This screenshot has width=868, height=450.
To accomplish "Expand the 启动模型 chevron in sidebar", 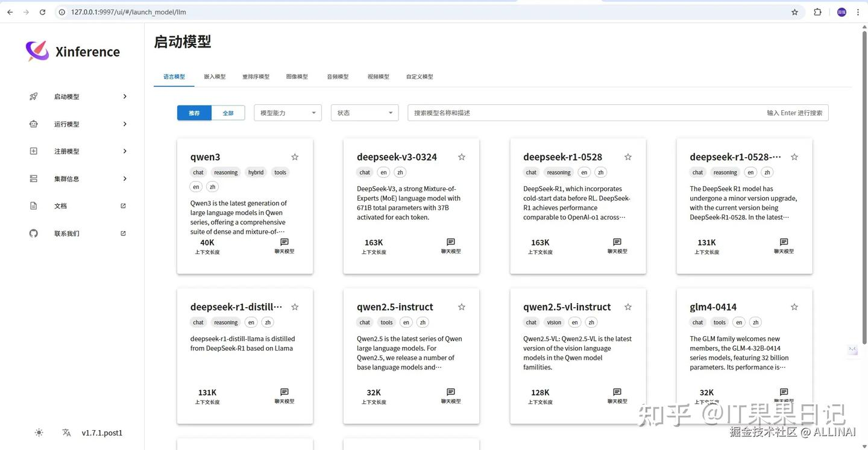I will tap(125, 96).
